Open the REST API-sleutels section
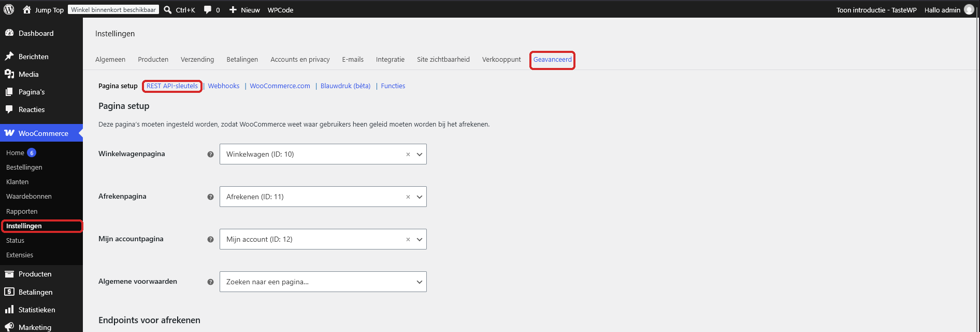This screenshot has height=332, width=980. 172,86
